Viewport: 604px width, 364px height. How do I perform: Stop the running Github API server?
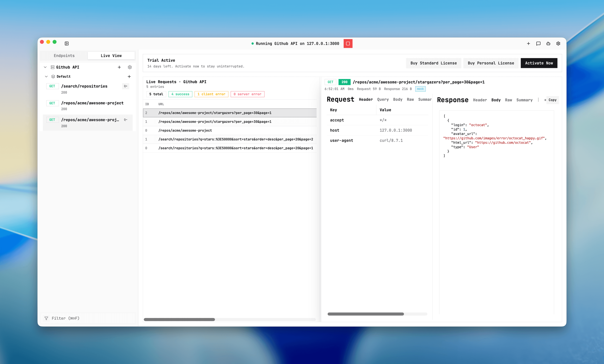coord(348,43)
